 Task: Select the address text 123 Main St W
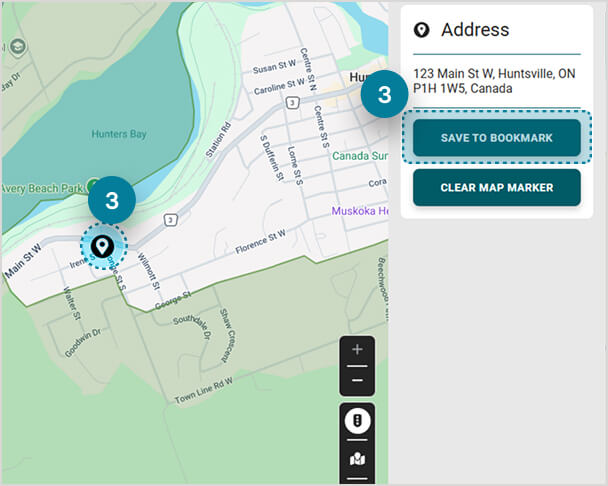pyautogui.click(x=494, y=81)
